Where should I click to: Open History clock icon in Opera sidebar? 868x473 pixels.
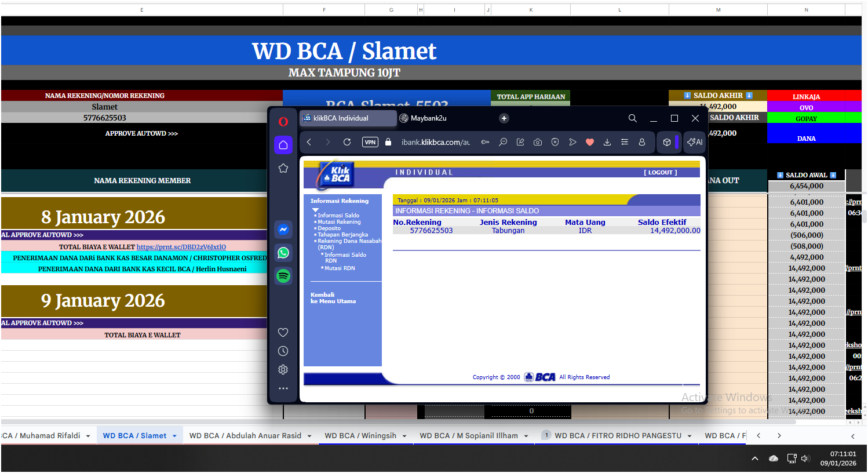(283, 351)
